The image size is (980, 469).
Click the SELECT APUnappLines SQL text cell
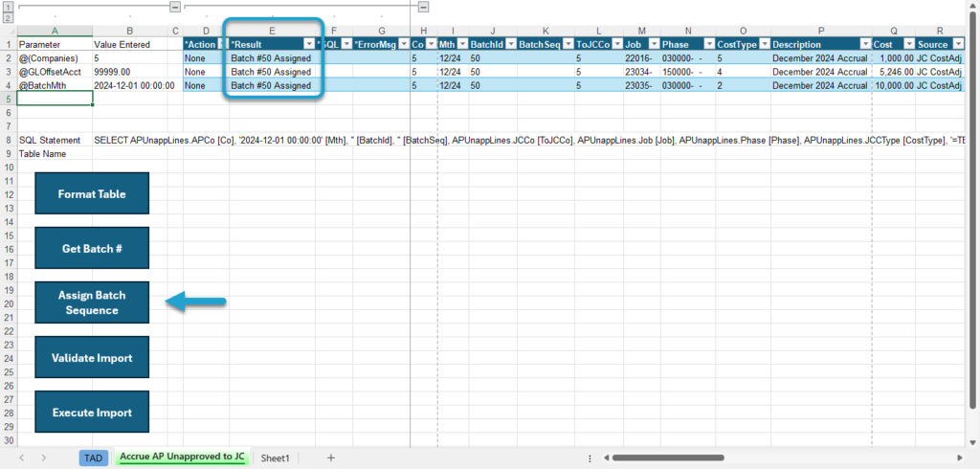point(528,140)
